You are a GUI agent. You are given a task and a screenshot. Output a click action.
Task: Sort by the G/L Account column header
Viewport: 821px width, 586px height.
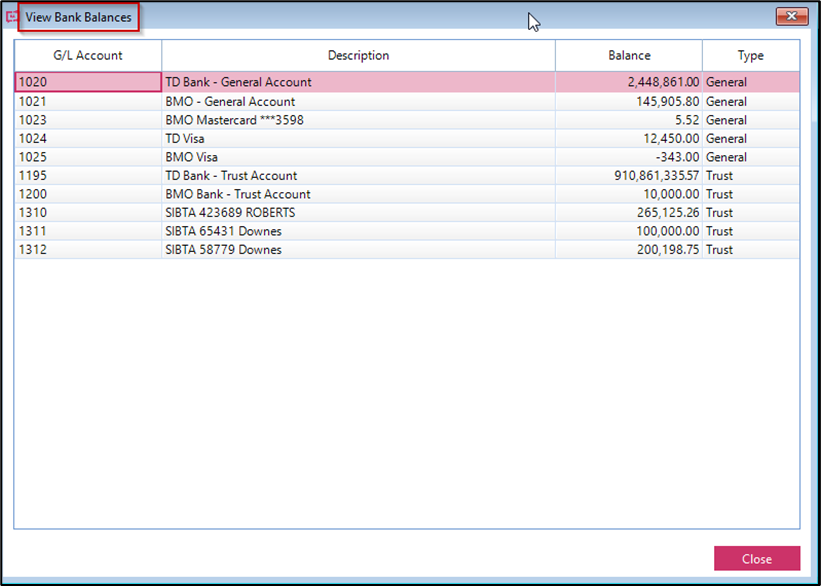(87, 55)
